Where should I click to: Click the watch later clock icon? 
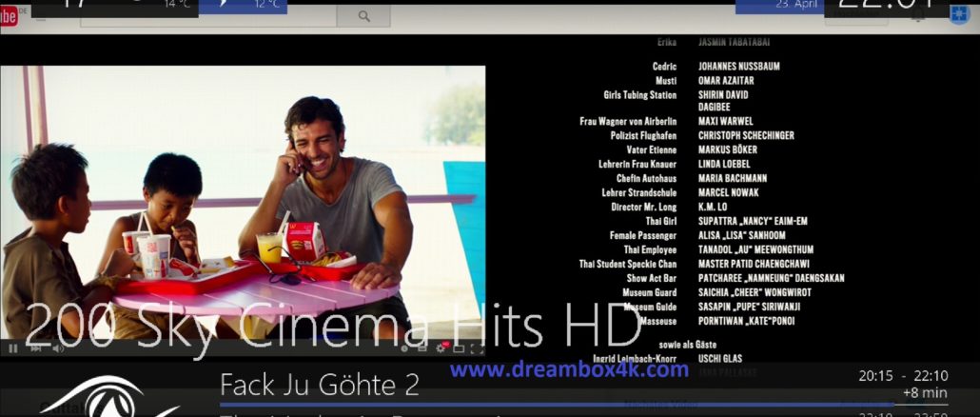pos(404,348)
